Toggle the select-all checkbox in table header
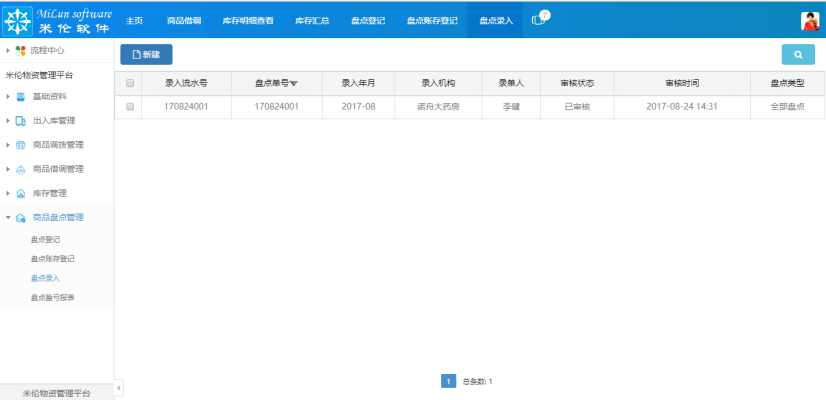This screenshot has height=400, width=826. [130, 84]
